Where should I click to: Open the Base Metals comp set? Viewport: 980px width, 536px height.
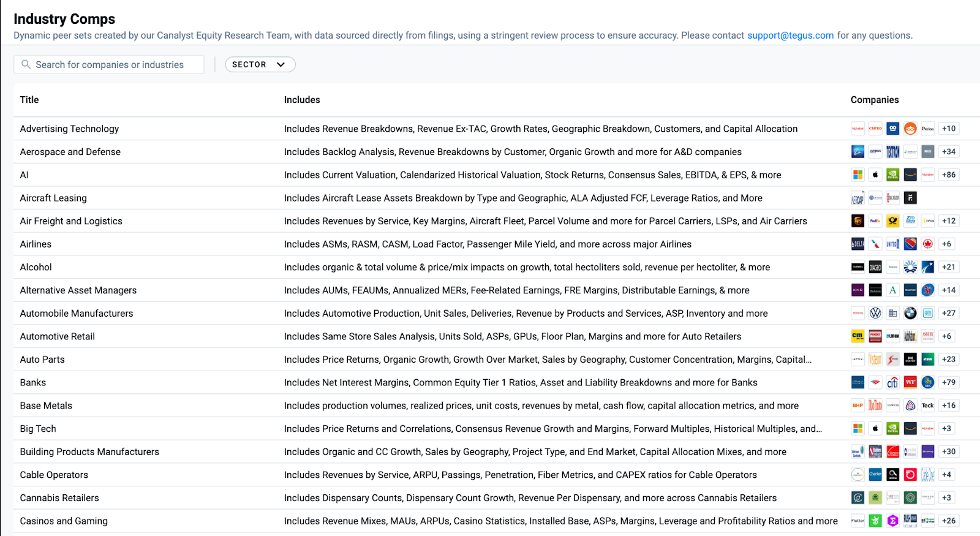(x=46, y=406)
